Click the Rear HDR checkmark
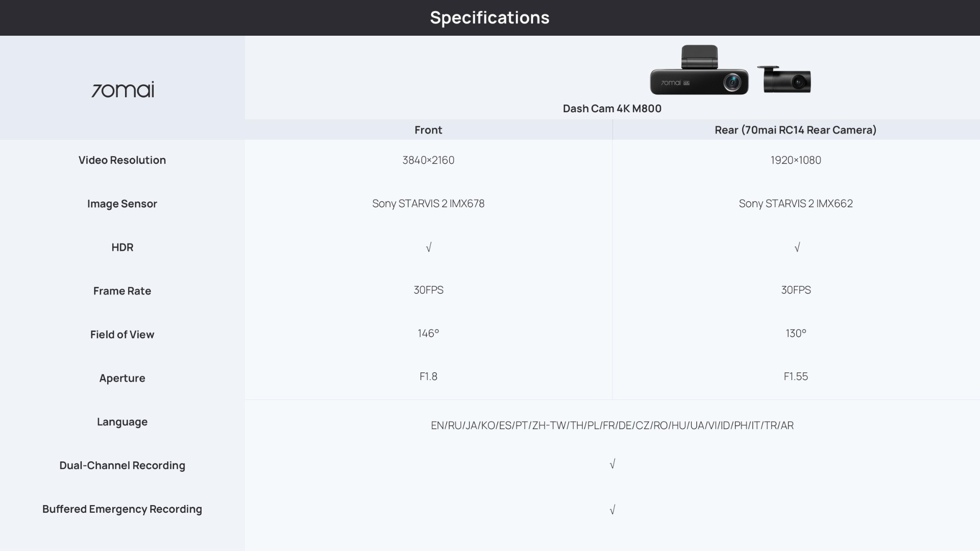This screenshot has width=980, height=551. click(x=797, y=247)
